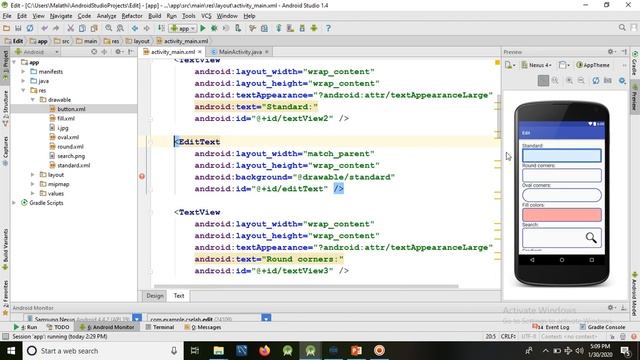Click the Open folder toolbar icon
640x360 pixels.
tap(7, 28)
